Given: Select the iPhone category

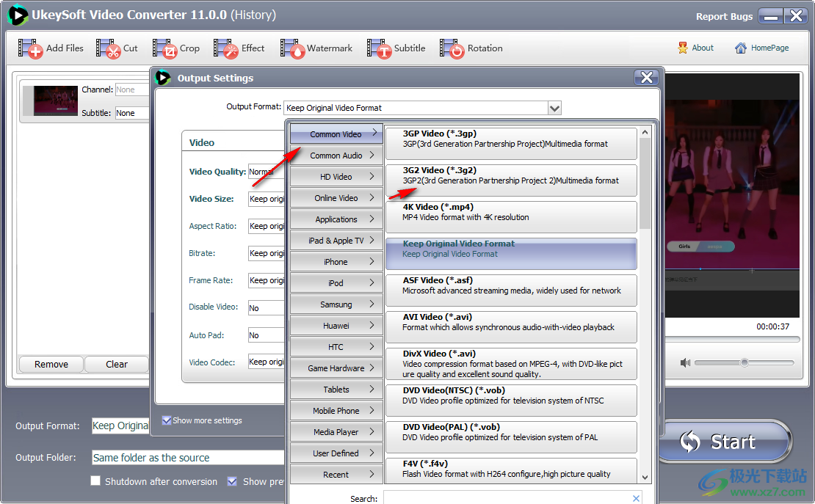Looking at the screenshot, I should pyautogui.click(x=336, y=261).
